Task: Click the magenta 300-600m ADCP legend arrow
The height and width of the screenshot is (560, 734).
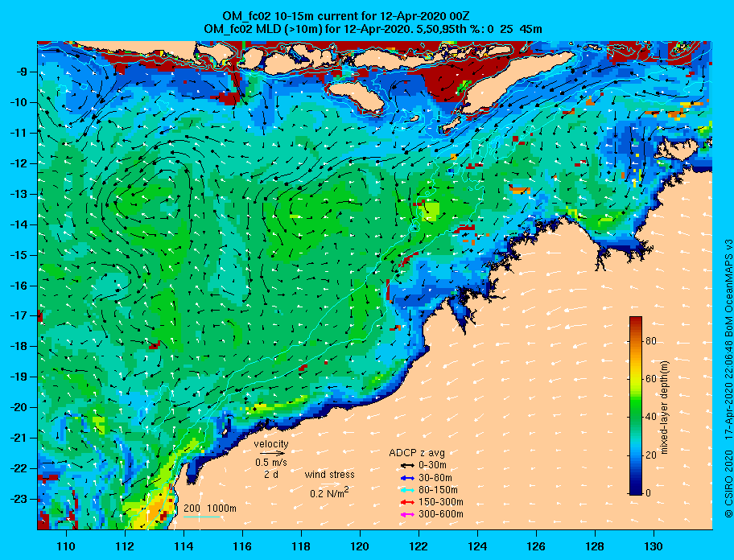Action: click(406, 514)
